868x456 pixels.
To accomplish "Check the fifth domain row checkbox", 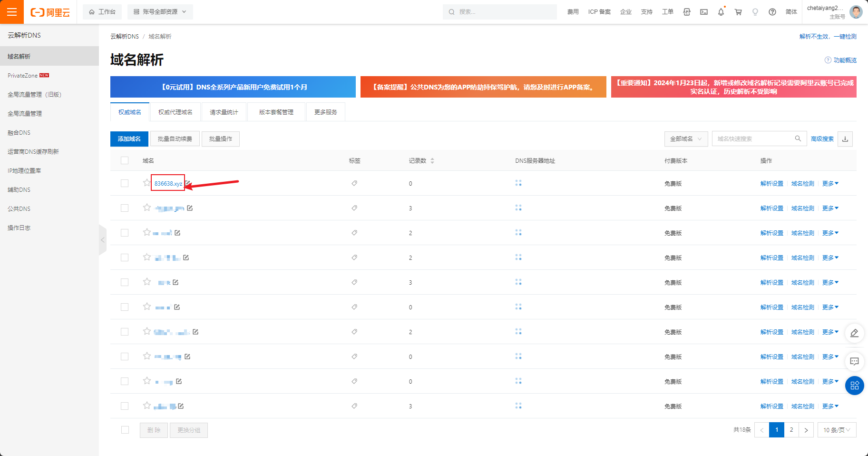I will tap(125, 282).
